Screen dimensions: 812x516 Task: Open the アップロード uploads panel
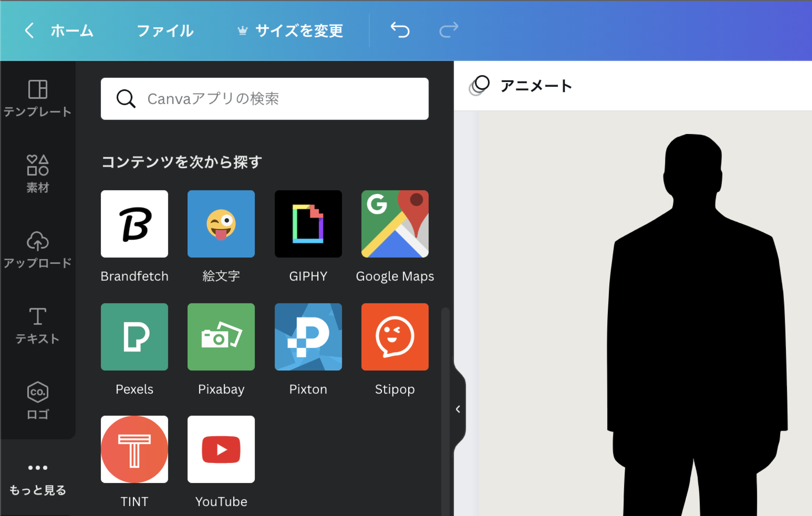tap(38, 250)
